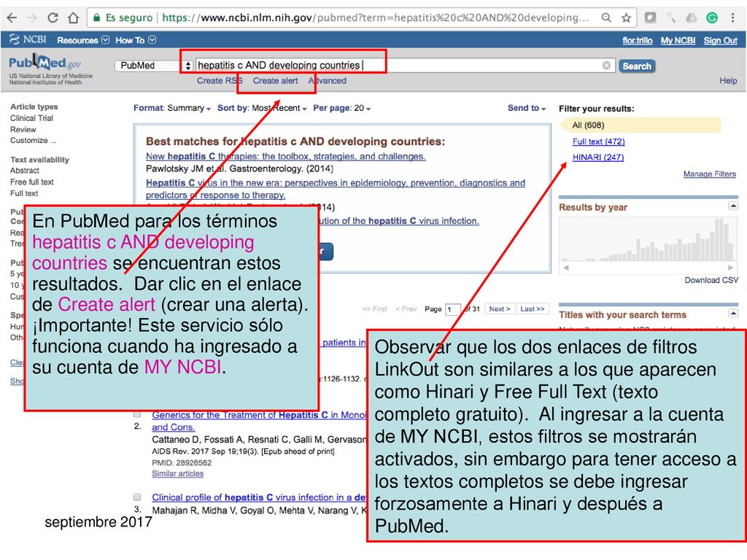Click Download CSV link

[711, 280]
